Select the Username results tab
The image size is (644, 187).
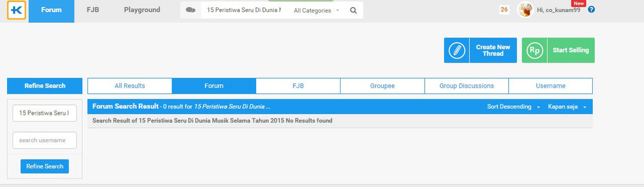550,86
